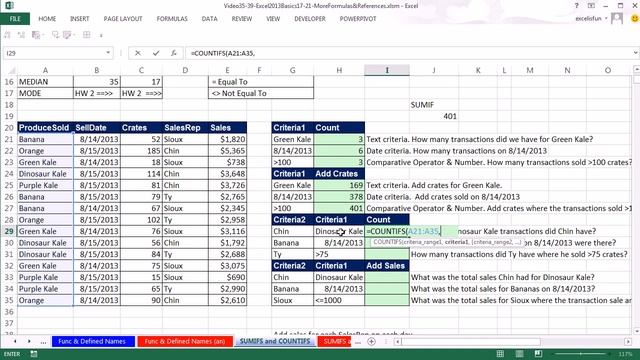Go to previous sheet tab arrow
640x360 pixels.
[15, 341]
